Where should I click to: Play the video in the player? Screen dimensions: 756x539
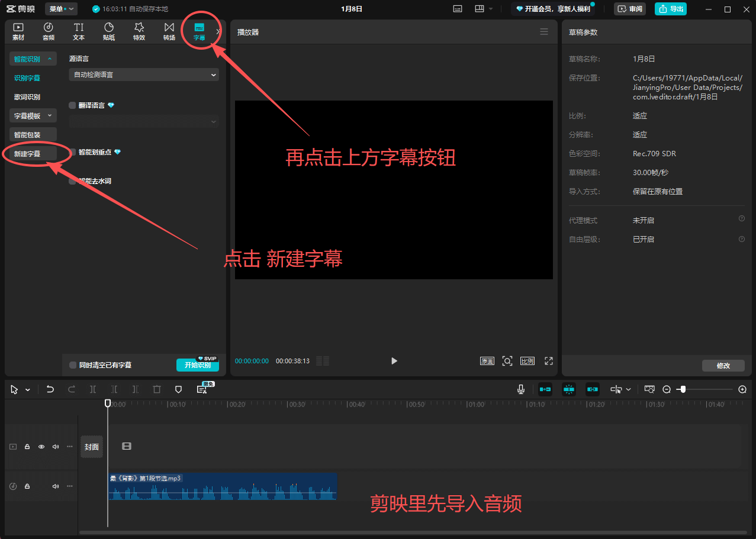click(x=394, y=361)
